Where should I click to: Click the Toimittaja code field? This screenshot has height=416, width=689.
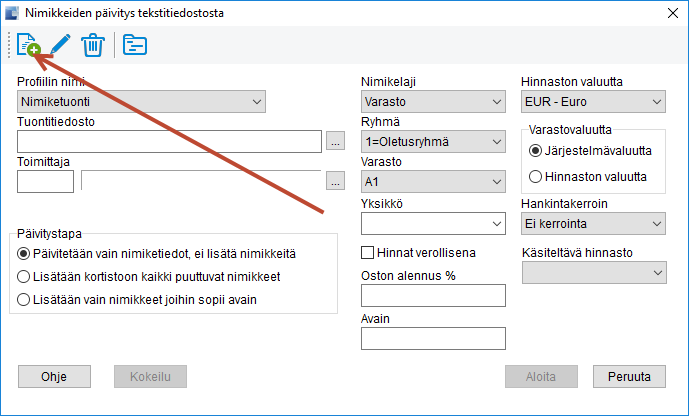[x=45, y=181]
